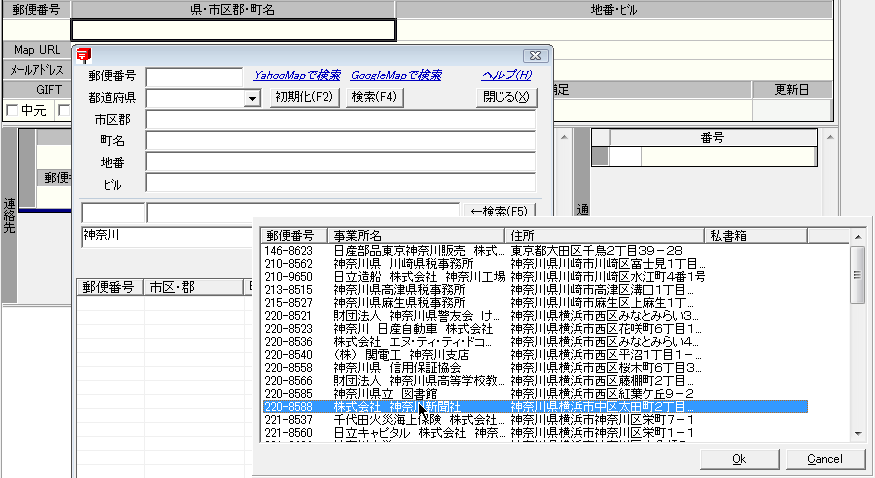This screenshot has width=875, height=478.
Task: Select row 220-8521 神奈川県警友会
Action: pos(535,316)
